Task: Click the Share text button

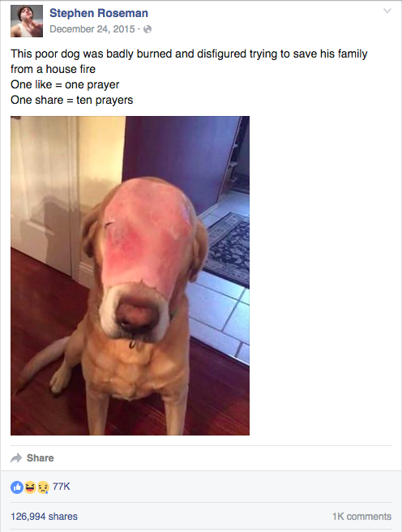Action: (41, 458)
